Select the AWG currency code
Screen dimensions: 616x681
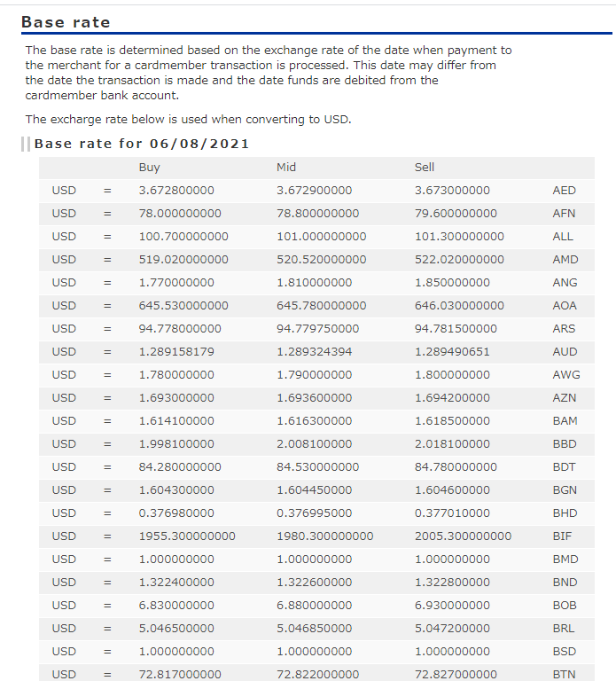(x=566, y=374)
